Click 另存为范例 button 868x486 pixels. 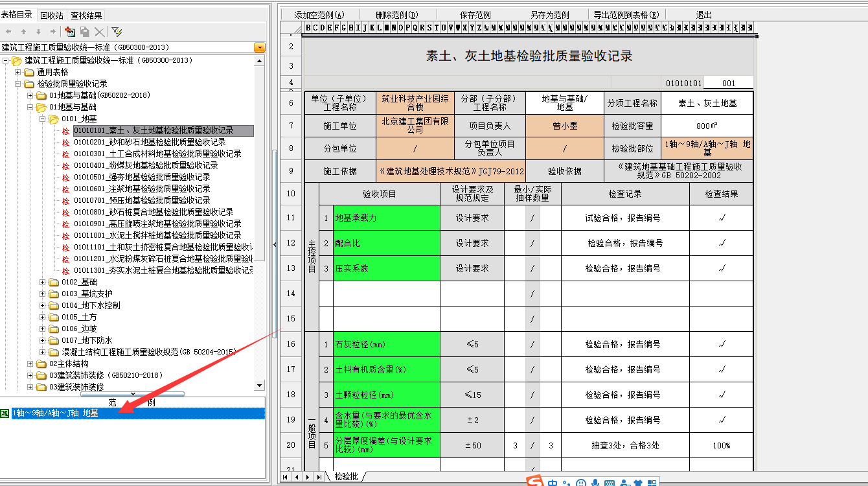[x=550, y=15]
